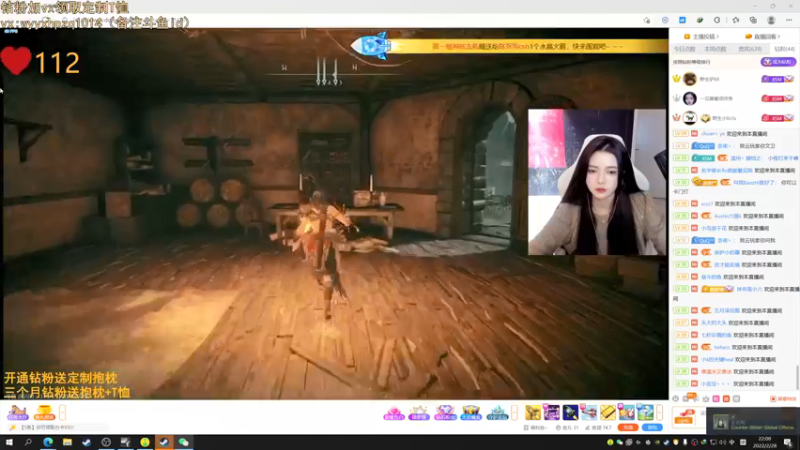800x450 pixels.
Task: Switch to the 今日 ranking tab
Action: 684,49
